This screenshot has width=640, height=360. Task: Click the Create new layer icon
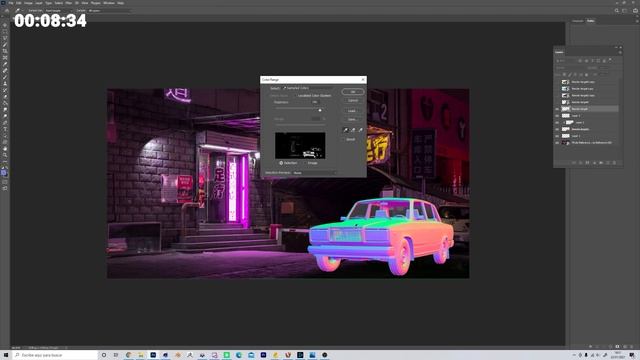[x=608, y=162]
